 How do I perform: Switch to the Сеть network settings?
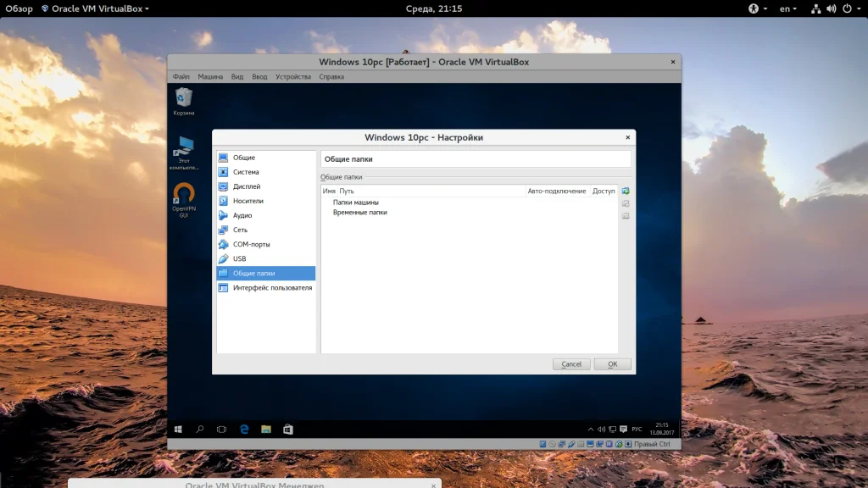[x=240, y=230]
